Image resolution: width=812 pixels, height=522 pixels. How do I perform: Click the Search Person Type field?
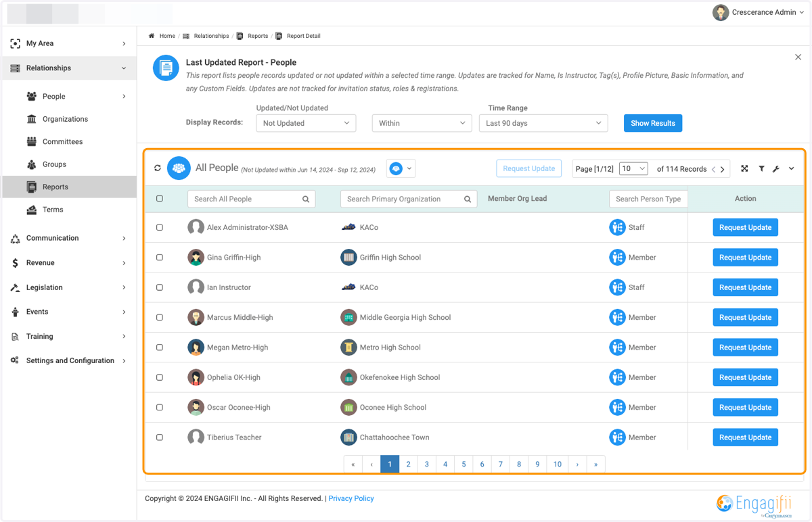648,199
